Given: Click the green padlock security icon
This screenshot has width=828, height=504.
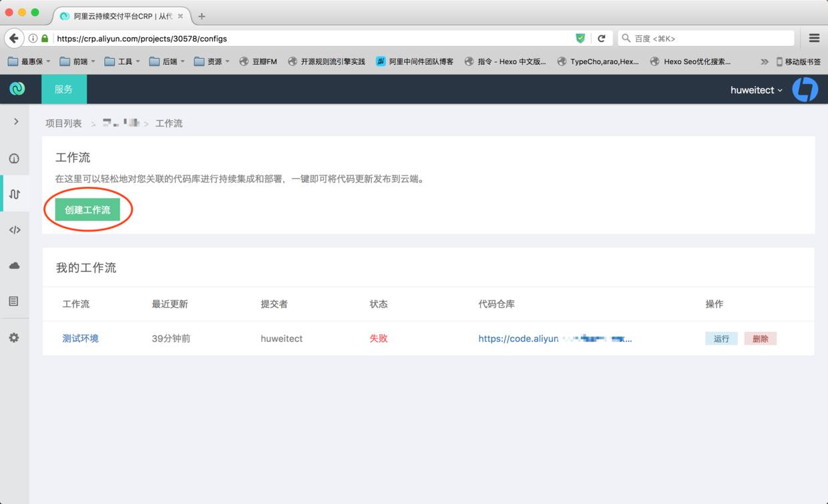Looking at the screenshot, I should pos(45,38).
